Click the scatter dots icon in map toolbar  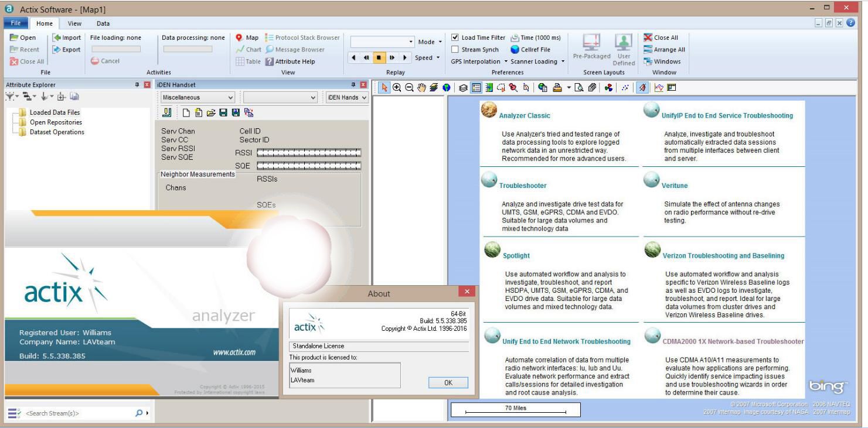[625, 88]
